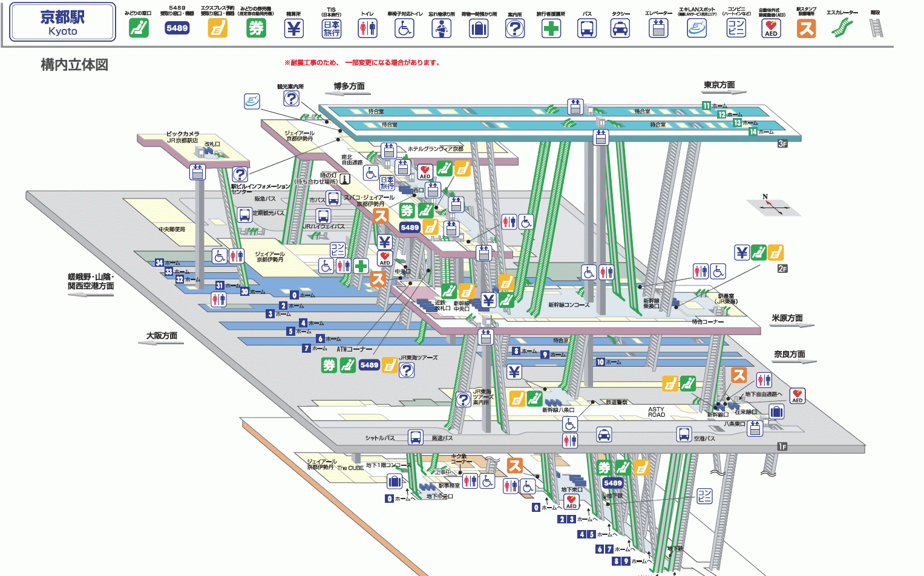
Task: Select the 博多方面 direction arrow label
Action: (349, 87)
